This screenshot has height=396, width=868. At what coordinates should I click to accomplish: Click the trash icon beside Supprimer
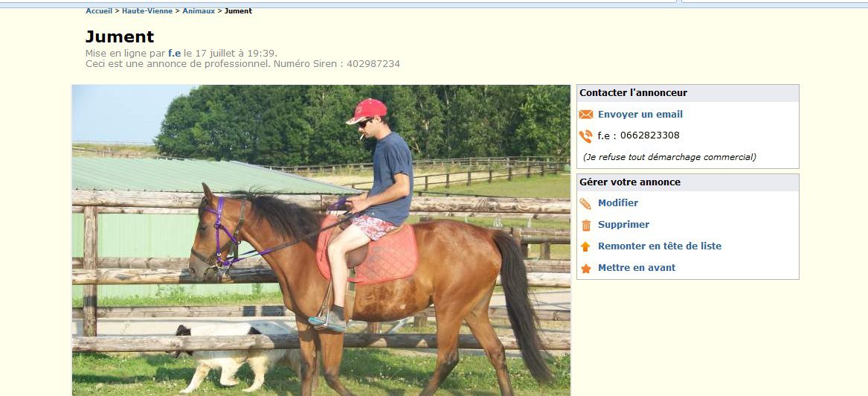coord(586,226)
